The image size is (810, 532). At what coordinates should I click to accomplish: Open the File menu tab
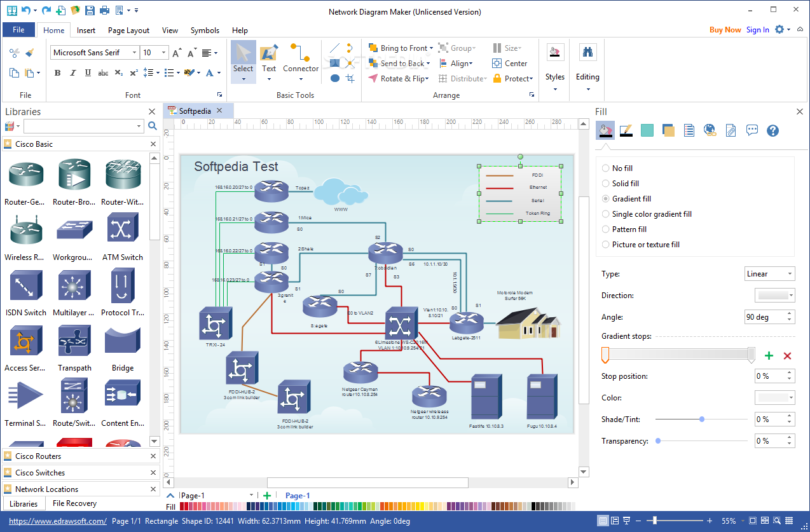18,30
